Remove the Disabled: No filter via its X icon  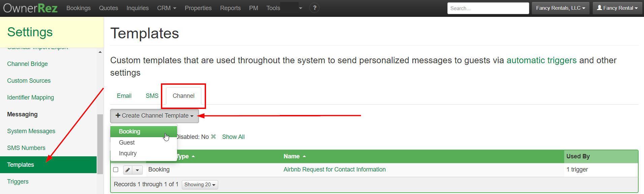[213, 137]
